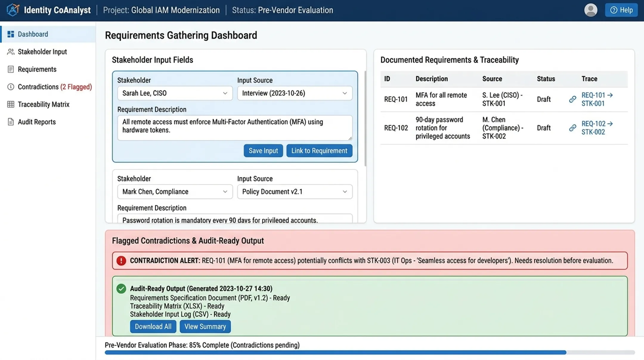Expand the Mark Chen, Compliance stakeholder dropdown
This screenshot has height=360, width=644.
coord(175,192)
